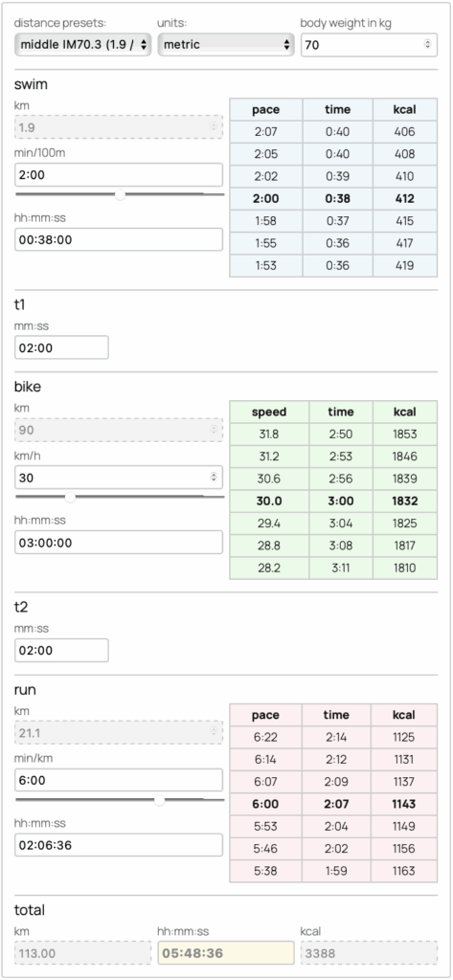Click the disabled bike km field 90

119,430
